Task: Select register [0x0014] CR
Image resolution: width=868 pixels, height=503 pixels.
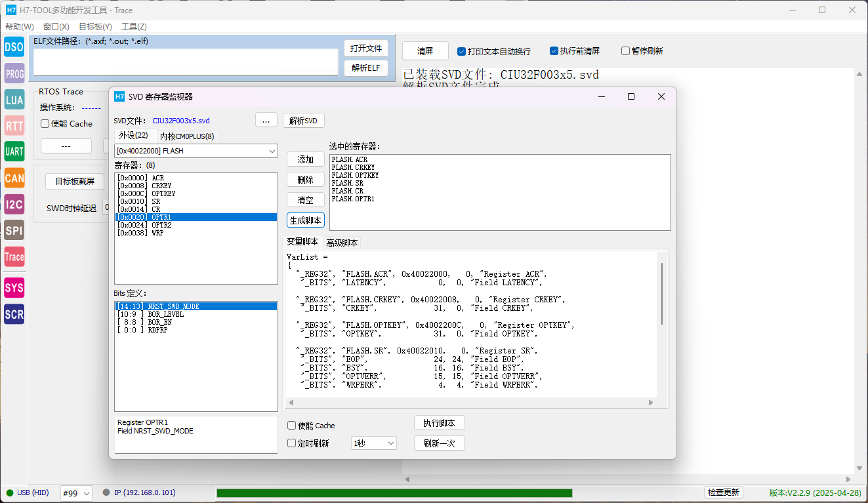Action: click(196, 209)
